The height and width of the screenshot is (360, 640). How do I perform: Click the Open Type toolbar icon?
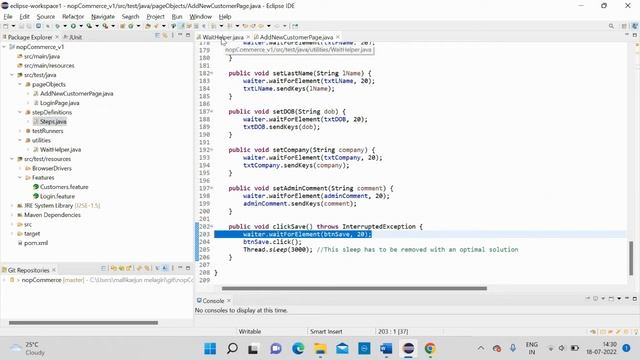click(x=148, y=26)
